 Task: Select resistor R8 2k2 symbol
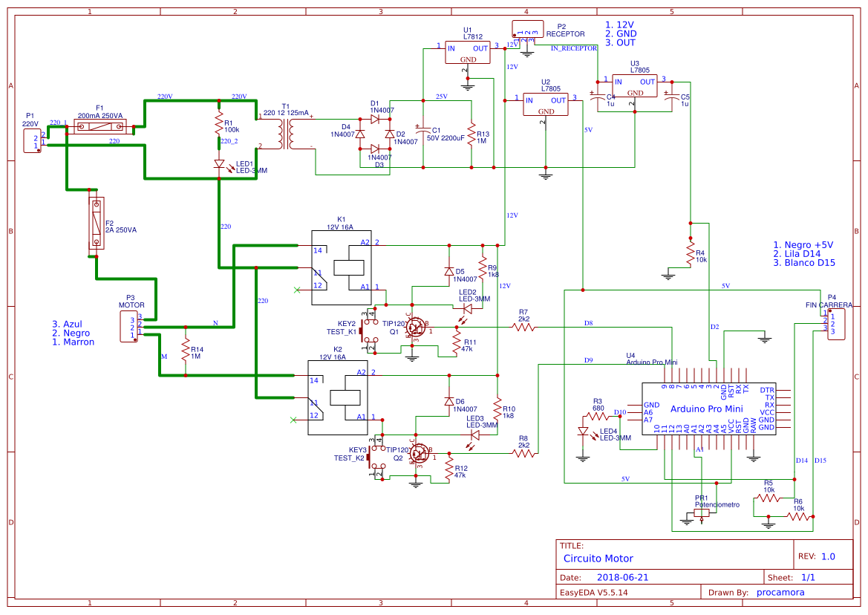[x=523, y=453]
